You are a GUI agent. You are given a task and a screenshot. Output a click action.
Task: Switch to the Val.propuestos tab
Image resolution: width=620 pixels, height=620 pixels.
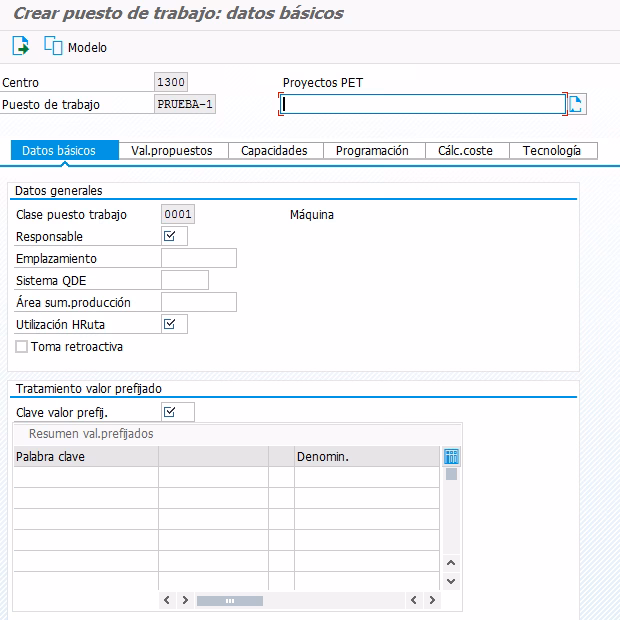coord(173,151)
